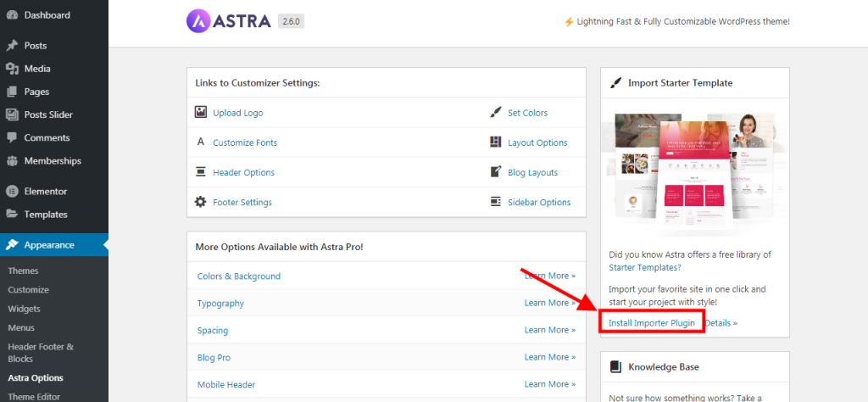Click the Sidebar Options icon
The width and height of the screenshot is (868, 402).
point(495,202)
